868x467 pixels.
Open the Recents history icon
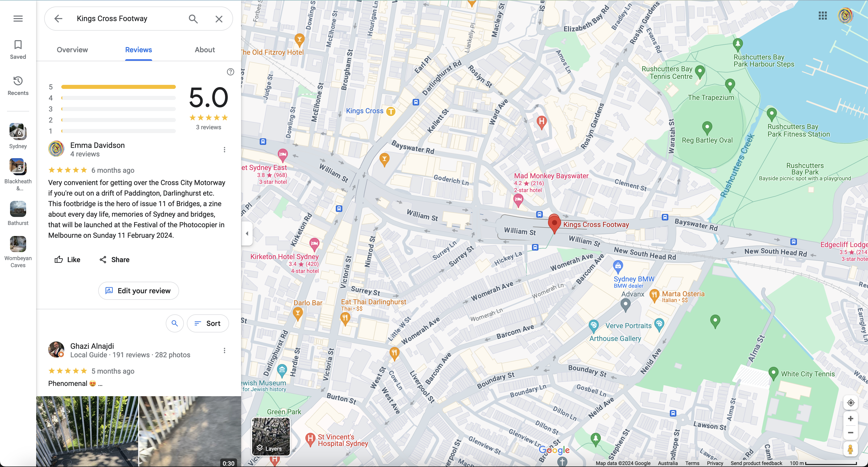(x=18, y=85)
